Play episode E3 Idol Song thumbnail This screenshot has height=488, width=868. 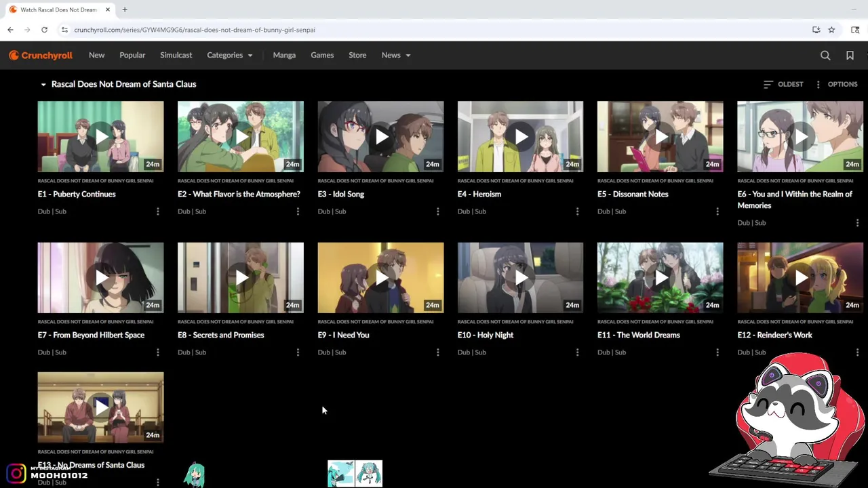point(380,137)
